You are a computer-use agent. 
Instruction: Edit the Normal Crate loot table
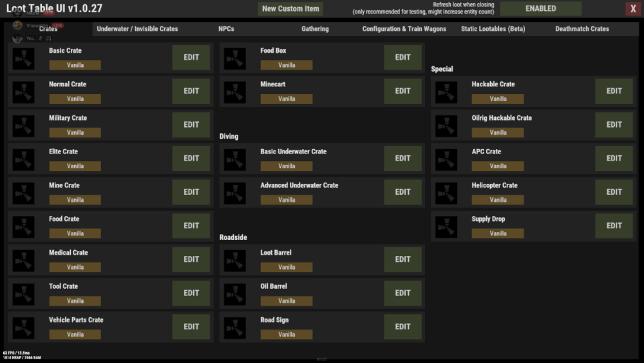pyautogui.click(x=191, y=92)
